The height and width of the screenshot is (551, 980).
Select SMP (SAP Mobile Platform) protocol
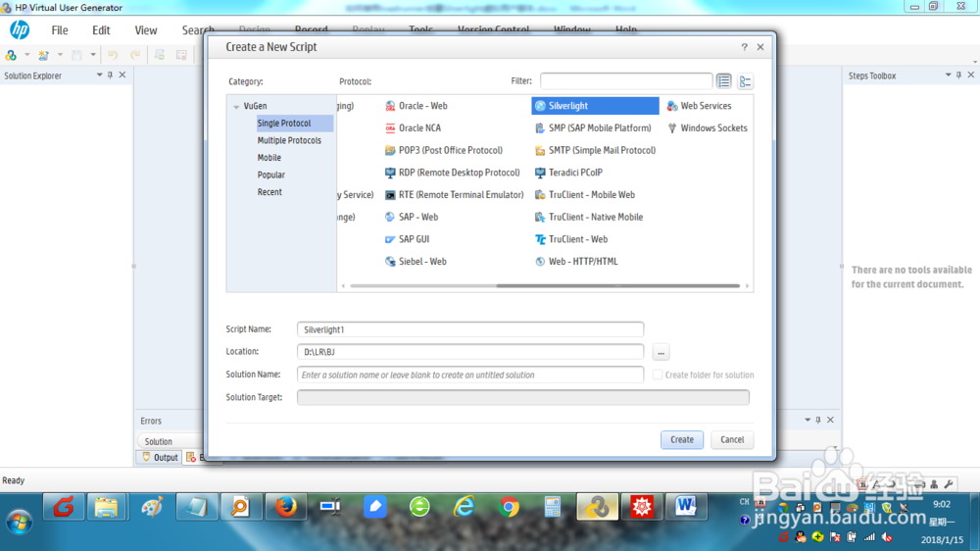(593, 128)
